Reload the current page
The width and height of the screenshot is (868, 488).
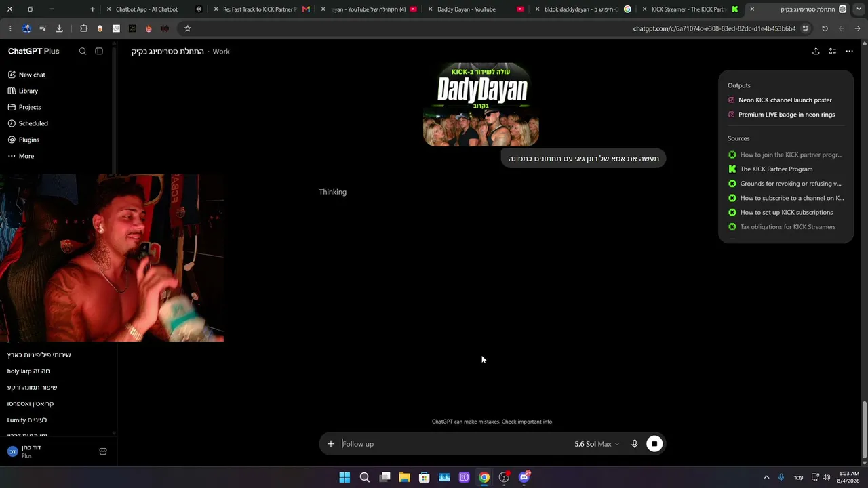825,28
